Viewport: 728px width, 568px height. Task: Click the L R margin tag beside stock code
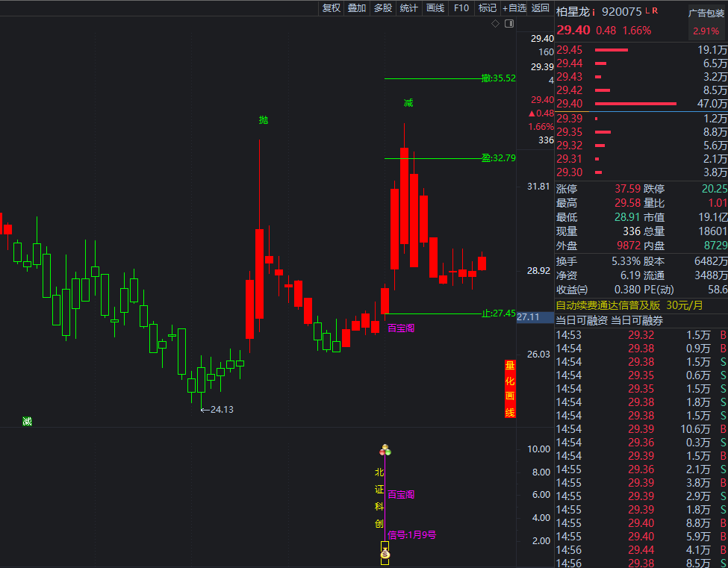pos(651,11)
